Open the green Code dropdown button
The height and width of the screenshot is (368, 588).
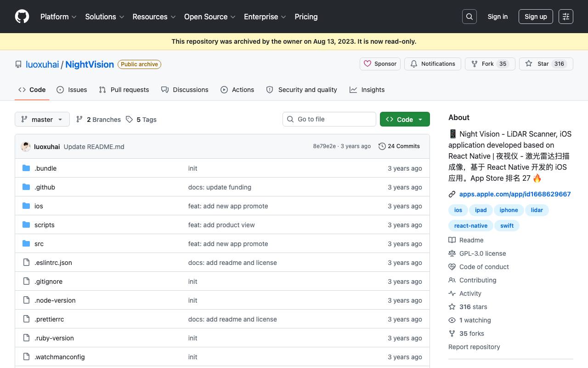pyautogui.click(x=405, y=119)
